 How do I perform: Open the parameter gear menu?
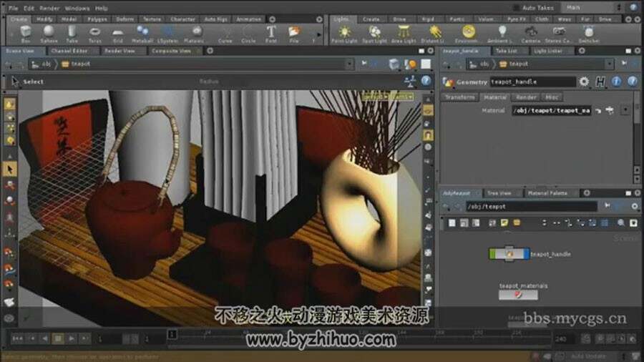point(584,82)
